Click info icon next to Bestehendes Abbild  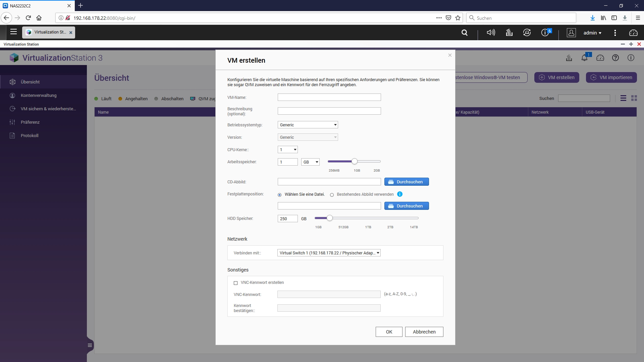(x=400, y=194)
